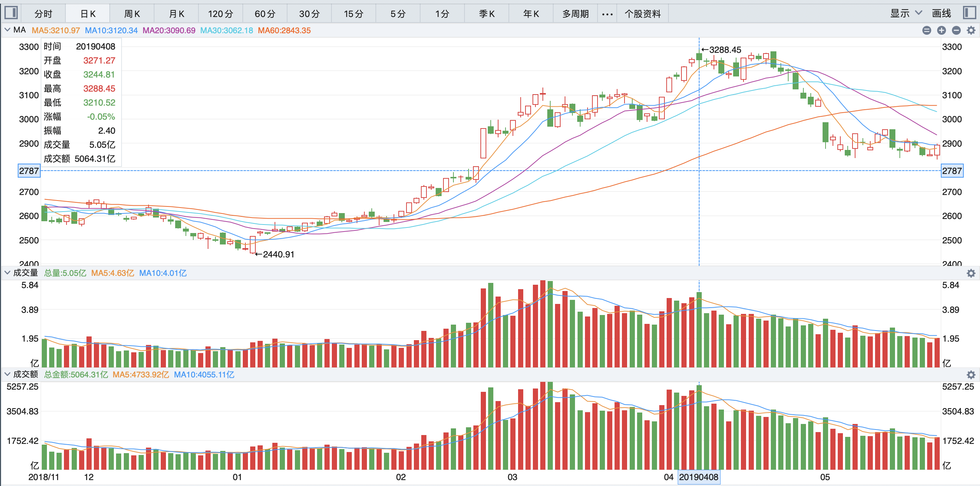The height and width of the screenshot is (486, 980).
Task: Open the 多周期 multi-period view
Action: [x=575, y=14]
